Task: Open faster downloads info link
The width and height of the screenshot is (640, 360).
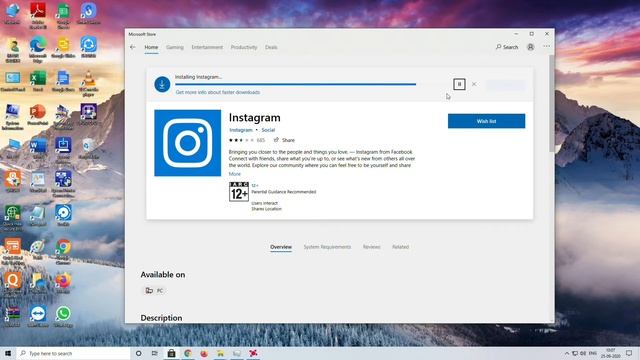Action: pyautogui.click(x=218, y=92)
